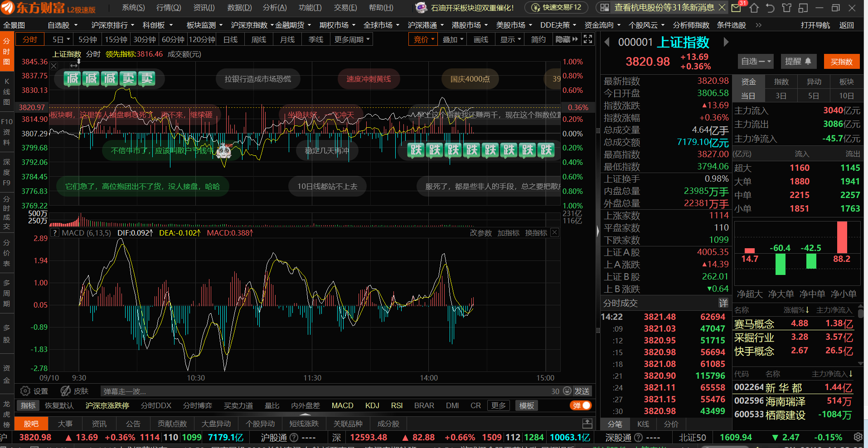Viewport: 868px width, 448px height.
Task: Toggle fullscreen chart icon
Action: 588,39
